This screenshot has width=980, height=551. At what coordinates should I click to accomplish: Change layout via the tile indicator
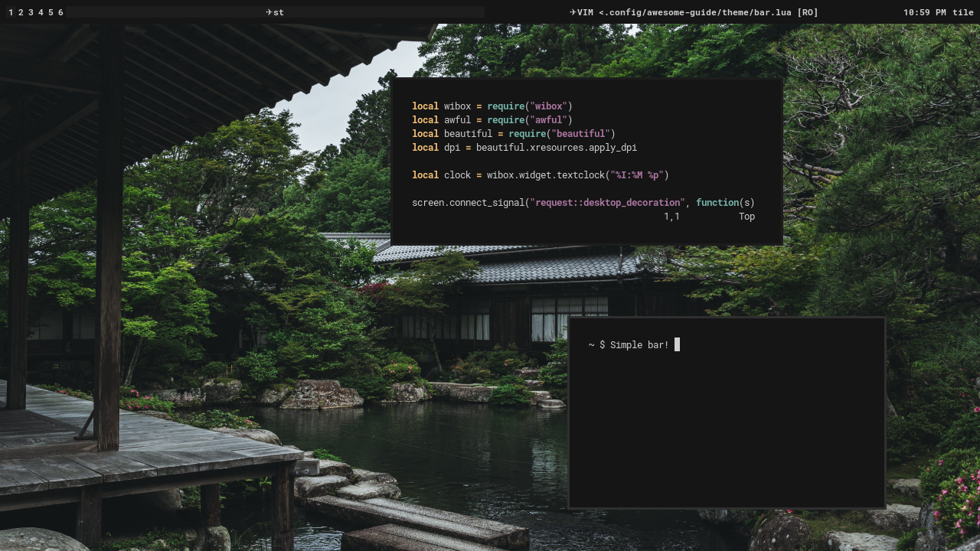(x=962, y=12)
